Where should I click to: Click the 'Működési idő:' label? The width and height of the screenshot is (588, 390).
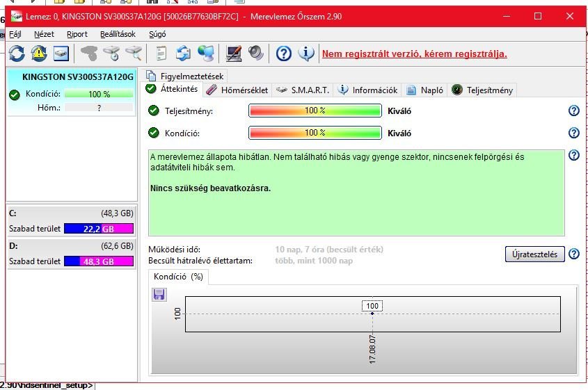(175, 249)
